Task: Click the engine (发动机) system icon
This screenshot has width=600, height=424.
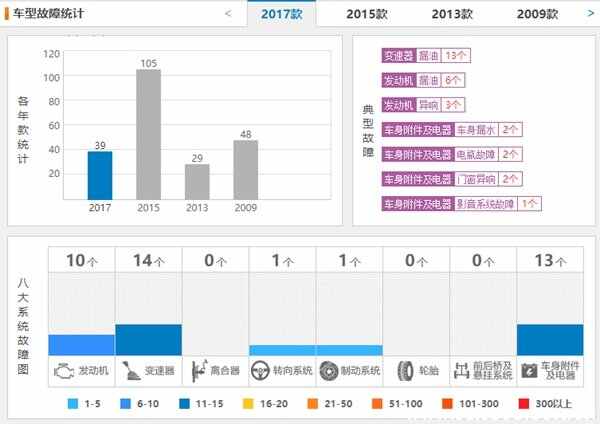Action: [x=63, y=369]
